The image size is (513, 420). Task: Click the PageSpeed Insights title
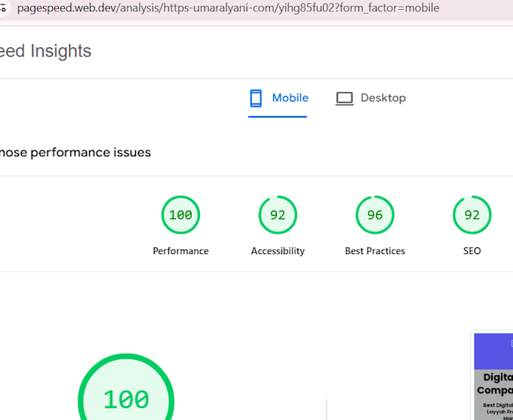pyautogui.click(x=45, y=51)
